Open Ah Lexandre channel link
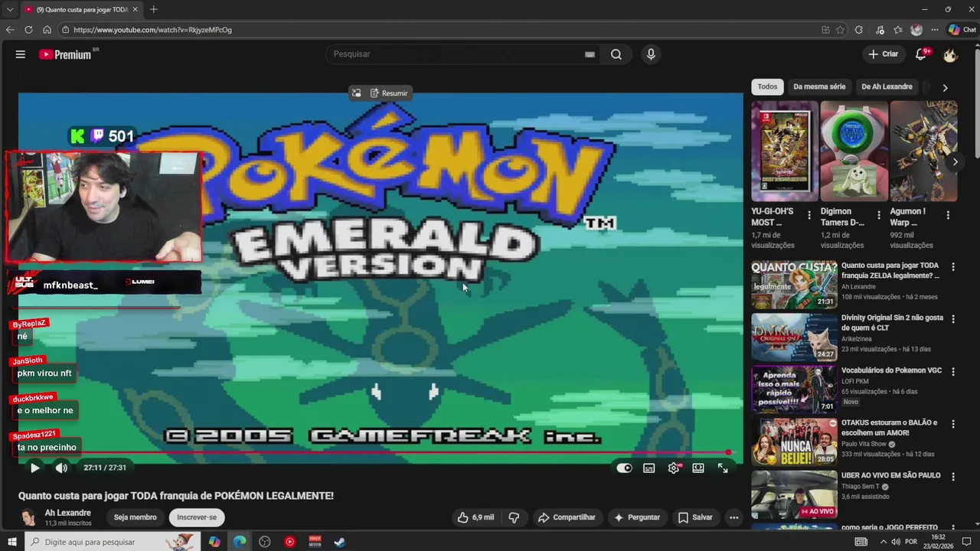 coord(67,513)
